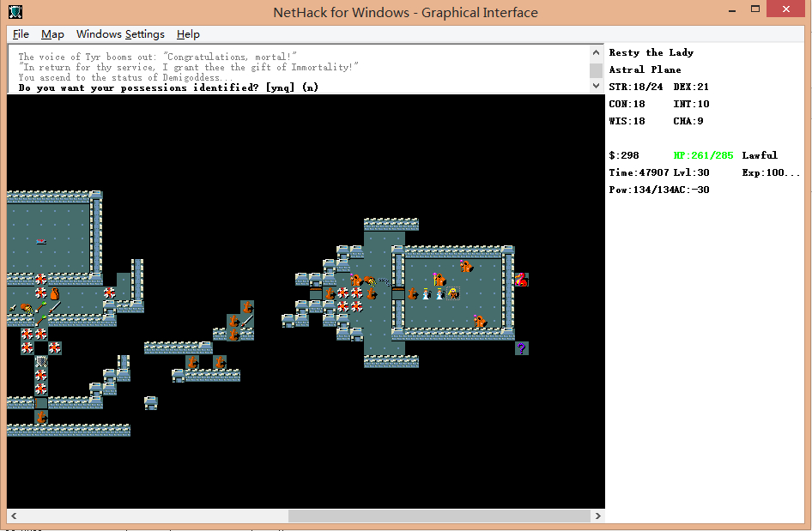This screenshot has width=812, height=531.
Task: Click the Time:47907 turn counter
Action: 639,172
